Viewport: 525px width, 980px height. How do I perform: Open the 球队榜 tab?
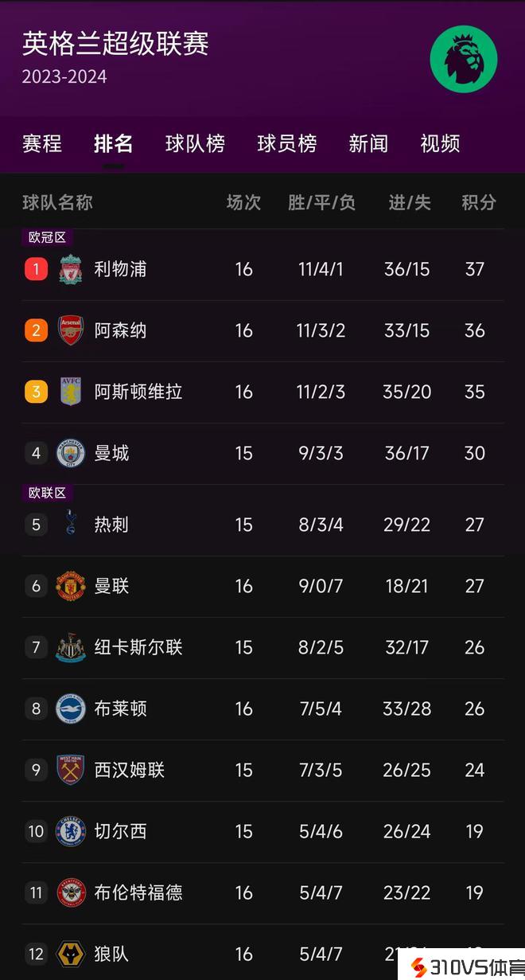click(195, 143)
